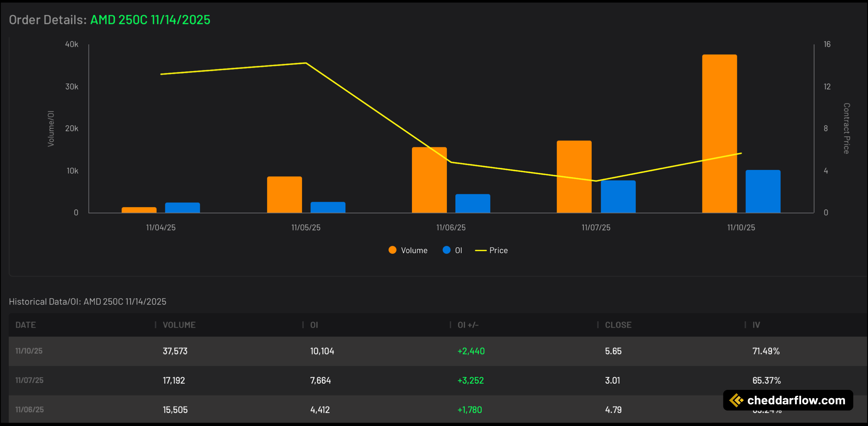Toggle the orange Volume legend marker
868x426 pixels.
392,250
